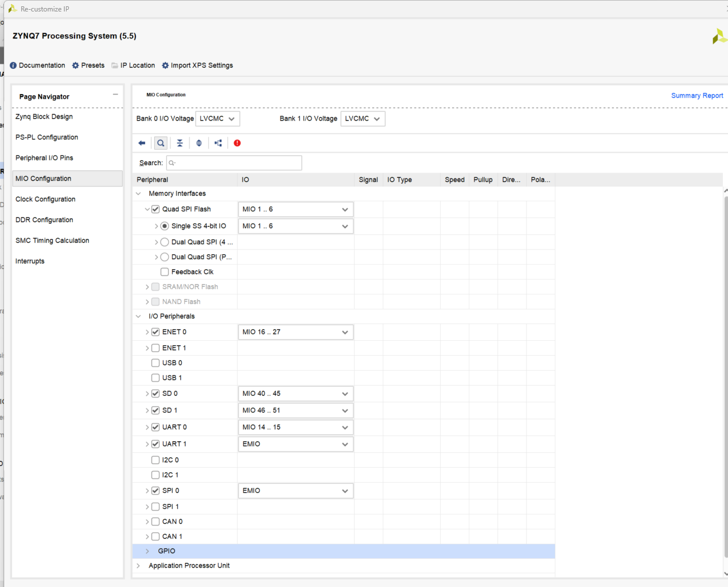Collapse I/O Peripherals tree section
Image resolution: width=728 pixels, height=587 pixels.
pos(138,316)
